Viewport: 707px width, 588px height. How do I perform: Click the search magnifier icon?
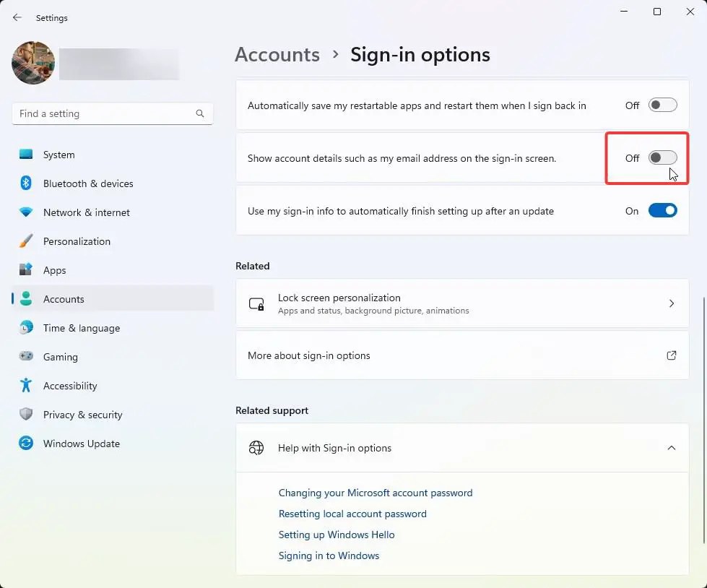[200, 113]
